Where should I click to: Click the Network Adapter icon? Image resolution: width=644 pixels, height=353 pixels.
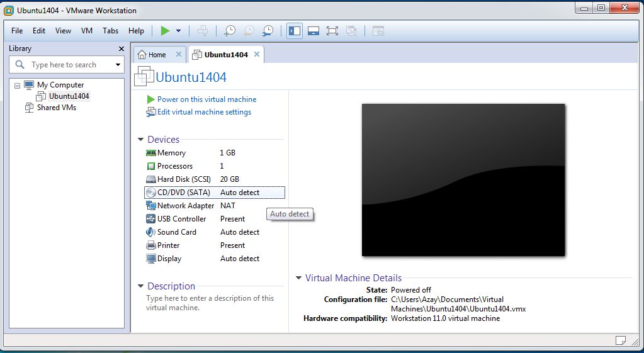(150, 206)
